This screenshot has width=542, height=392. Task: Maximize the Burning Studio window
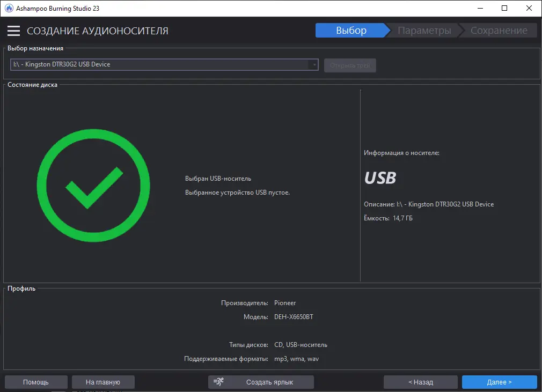pyautogui.click(x=504, y=8)
